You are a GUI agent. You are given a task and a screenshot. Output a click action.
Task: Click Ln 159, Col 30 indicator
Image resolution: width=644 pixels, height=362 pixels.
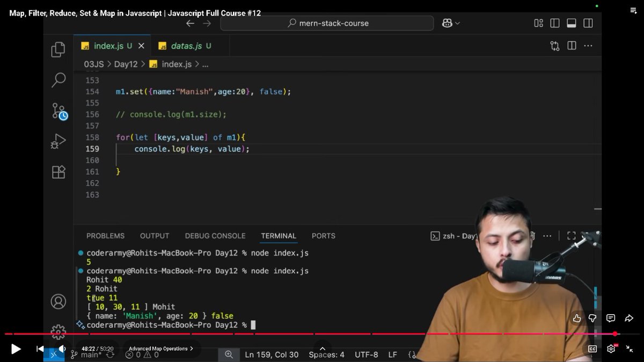coord(272,354)
